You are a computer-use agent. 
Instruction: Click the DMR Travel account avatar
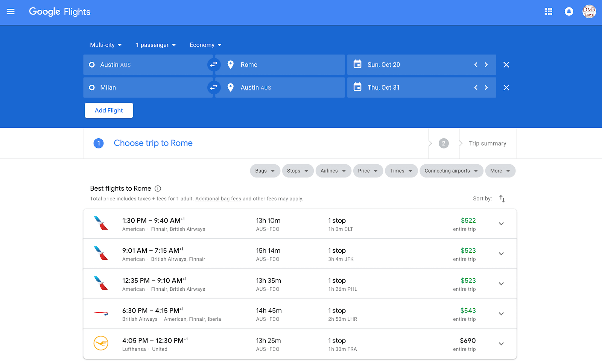pos(589,12)
